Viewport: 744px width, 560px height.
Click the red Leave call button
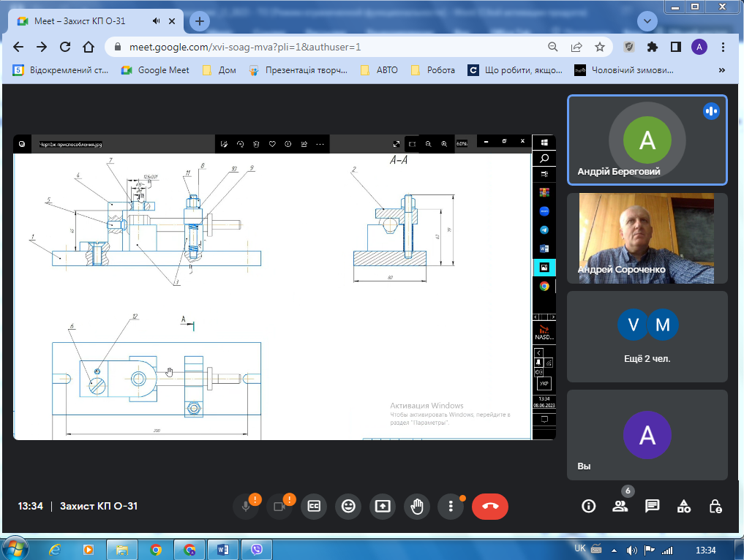click(489, 506)
